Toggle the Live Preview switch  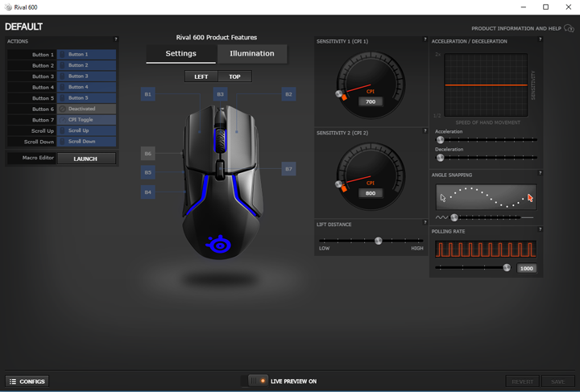tap(258, 381)
